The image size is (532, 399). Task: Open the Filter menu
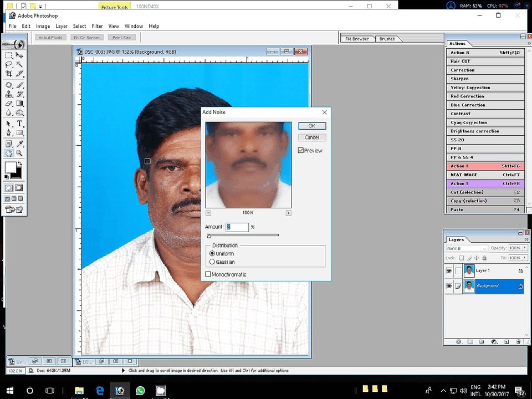tap(97, 26)
